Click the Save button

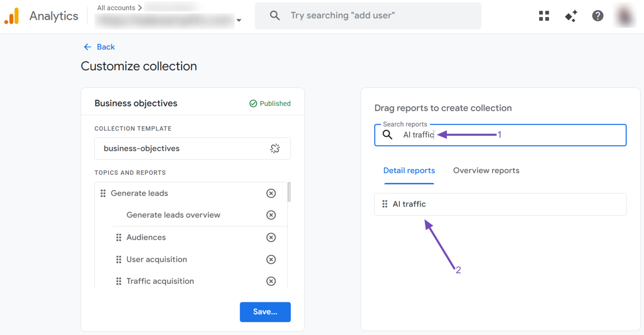265,312
